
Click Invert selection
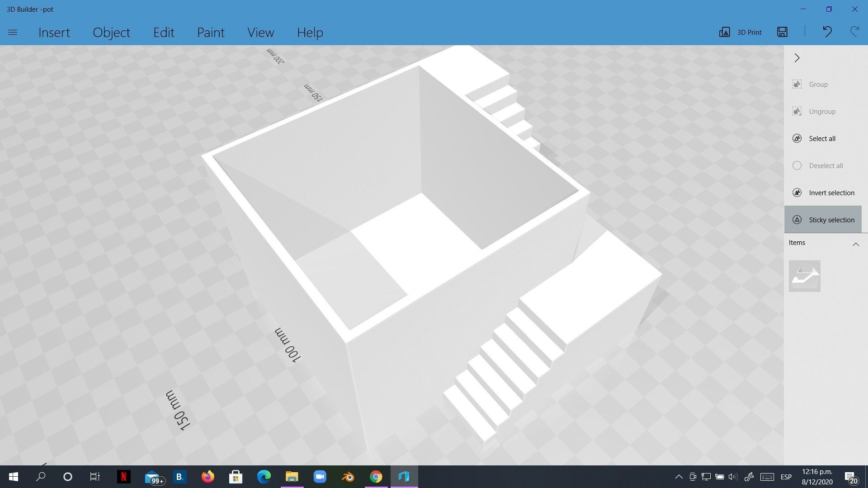point(823,193)
